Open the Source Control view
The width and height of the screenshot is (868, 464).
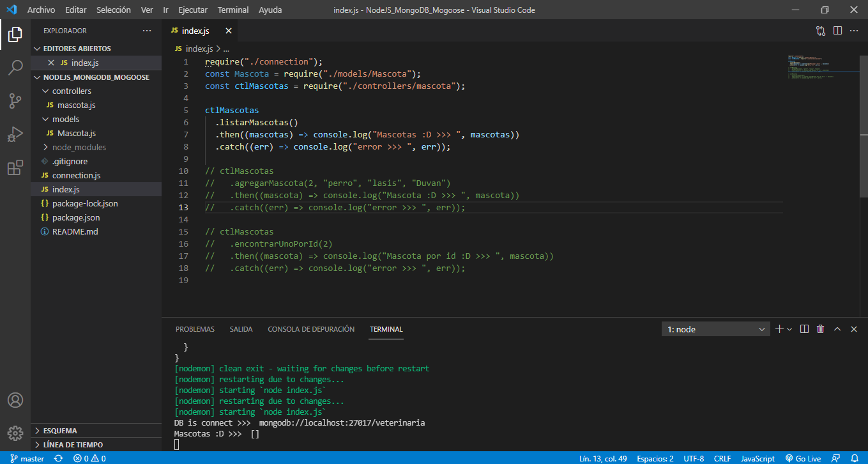coord(15,100)
